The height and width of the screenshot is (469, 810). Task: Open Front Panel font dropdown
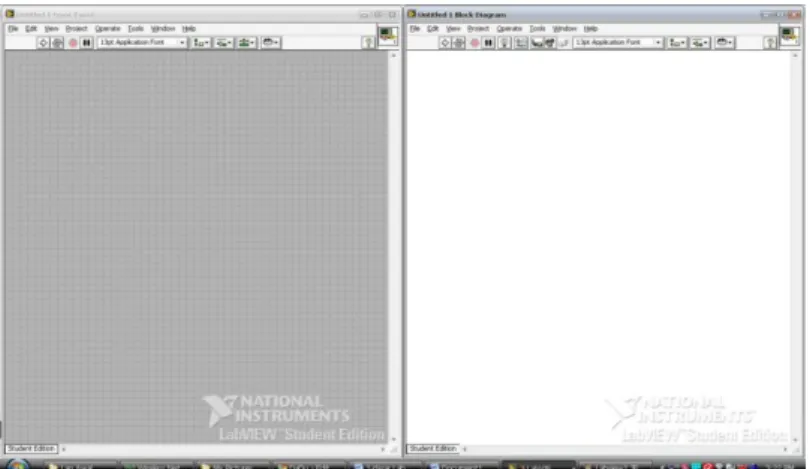click(142, 42)
